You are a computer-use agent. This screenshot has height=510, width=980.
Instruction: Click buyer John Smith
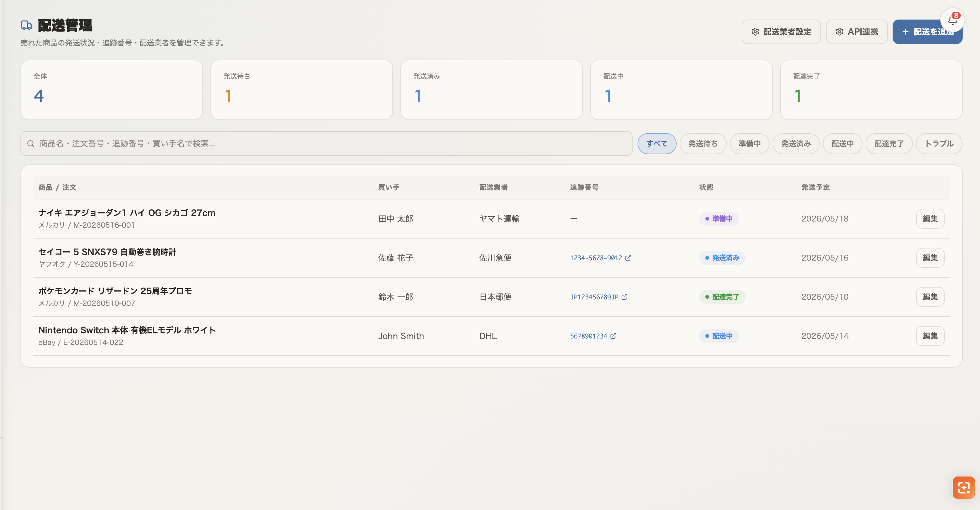(x=401, y=336)
